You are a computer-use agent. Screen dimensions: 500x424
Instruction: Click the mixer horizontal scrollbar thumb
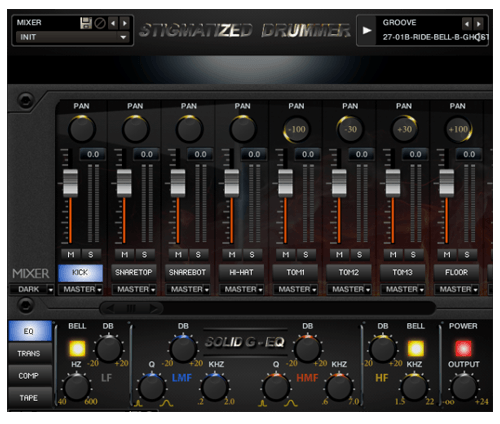tap(131, 308)
